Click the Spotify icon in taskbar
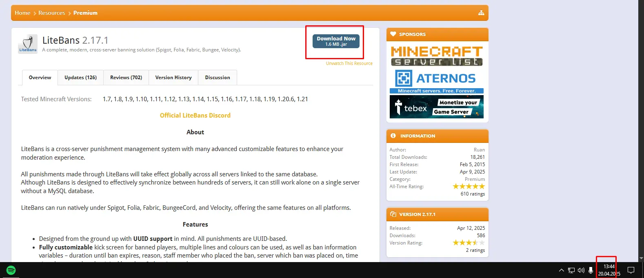644x278 pixels. [x=11, y=270]
